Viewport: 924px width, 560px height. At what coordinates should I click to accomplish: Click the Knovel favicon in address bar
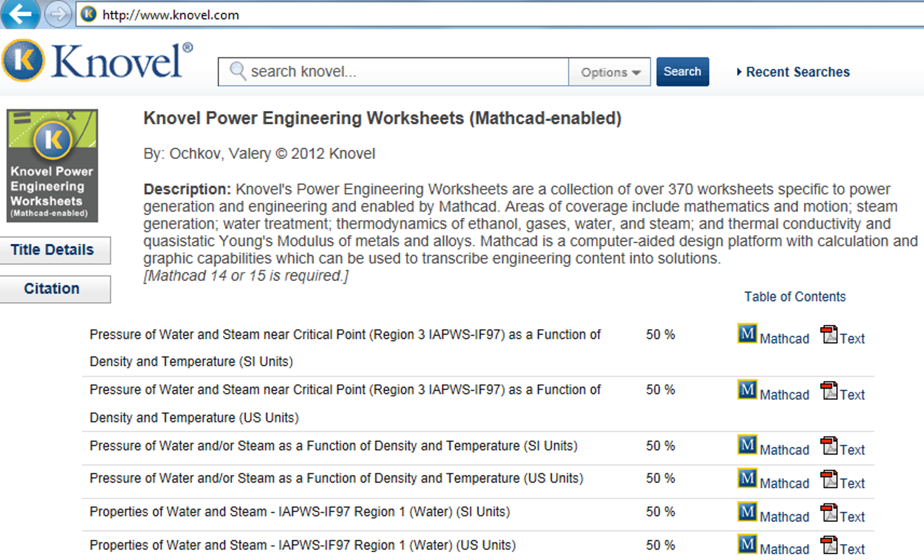[x=89, y=14]
